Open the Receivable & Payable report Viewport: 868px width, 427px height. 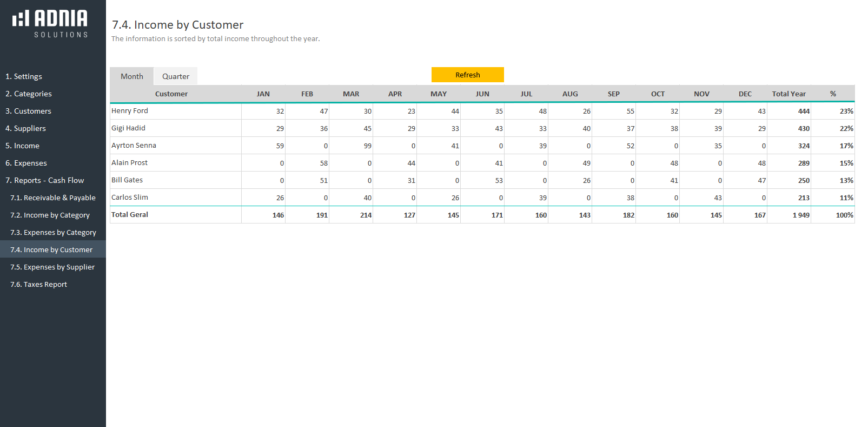53,198
